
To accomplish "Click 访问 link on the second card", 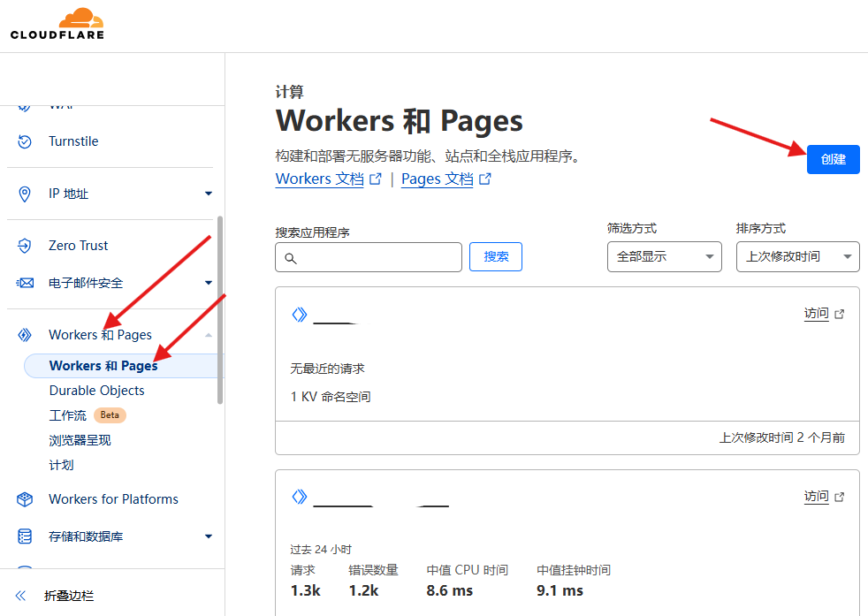I will (x=816, y=497).
